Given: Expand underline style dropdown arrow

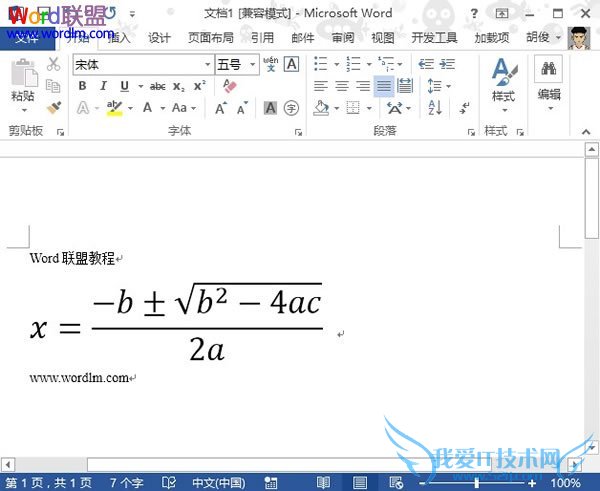Looking at the screenshot, I should (140, 86).
